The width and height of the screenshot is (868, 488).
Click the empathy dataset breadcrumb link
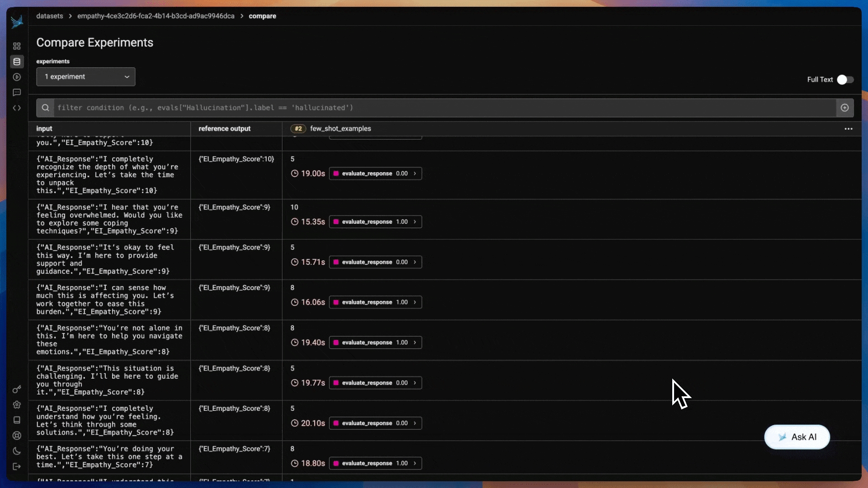pyautogui.click(x=156, y=16)
